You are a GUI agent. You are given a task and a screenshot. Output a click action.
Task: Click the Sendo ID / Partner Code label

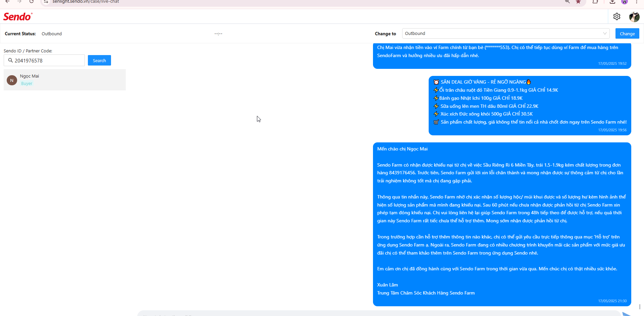pyautogui.click(x=28, y=51)
